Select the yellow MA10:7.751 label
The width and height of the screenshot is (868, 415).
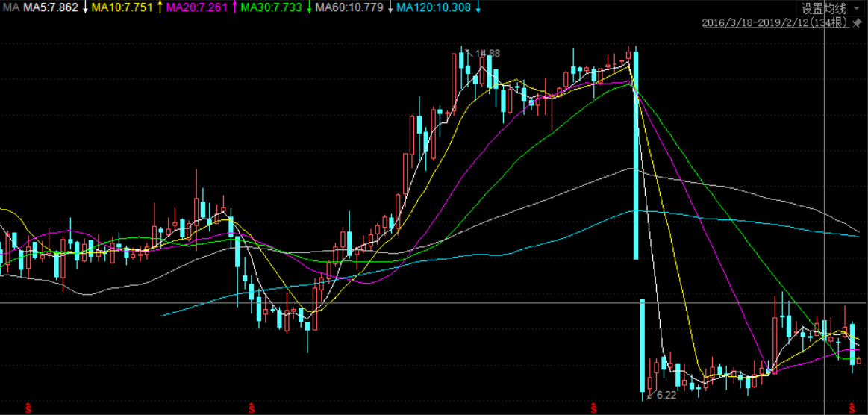pyautogui.click(x=122, y=7)
